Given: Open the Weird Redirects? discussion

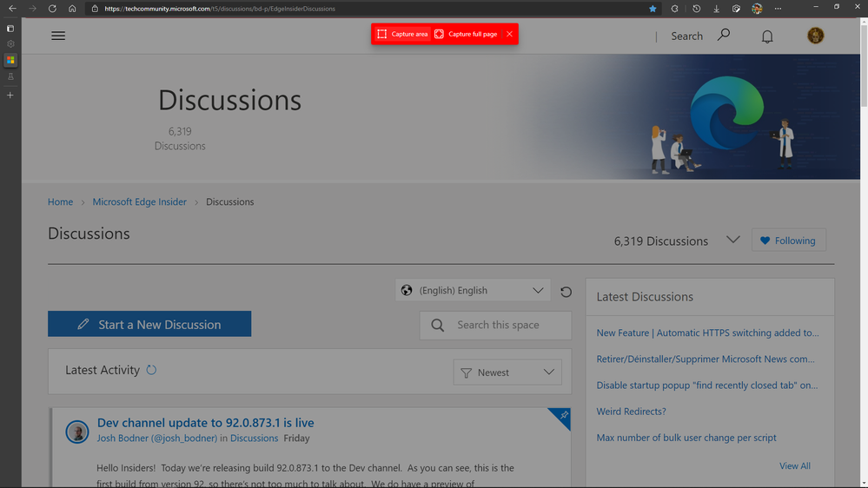Looking at the screenshot, I should click(x=631, y=412).
